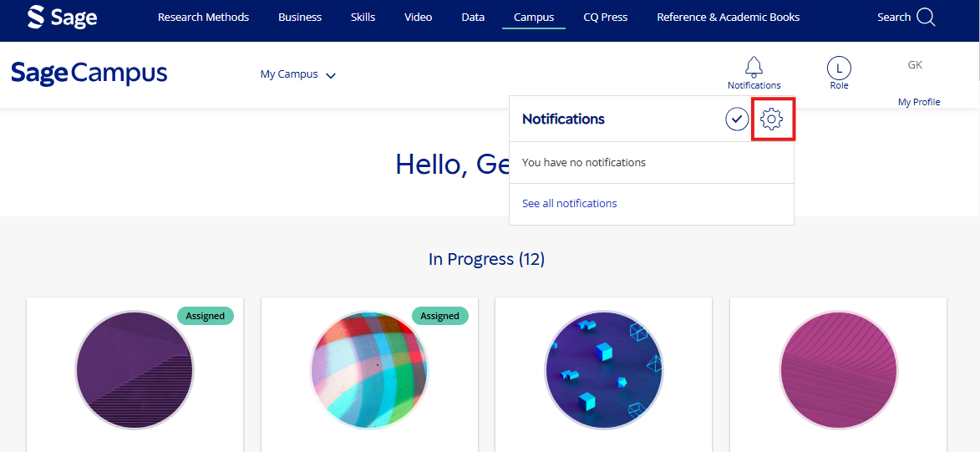Open the Role circle icon
Image resolution: width=980 pixels, height=452 pixels.
839,67
